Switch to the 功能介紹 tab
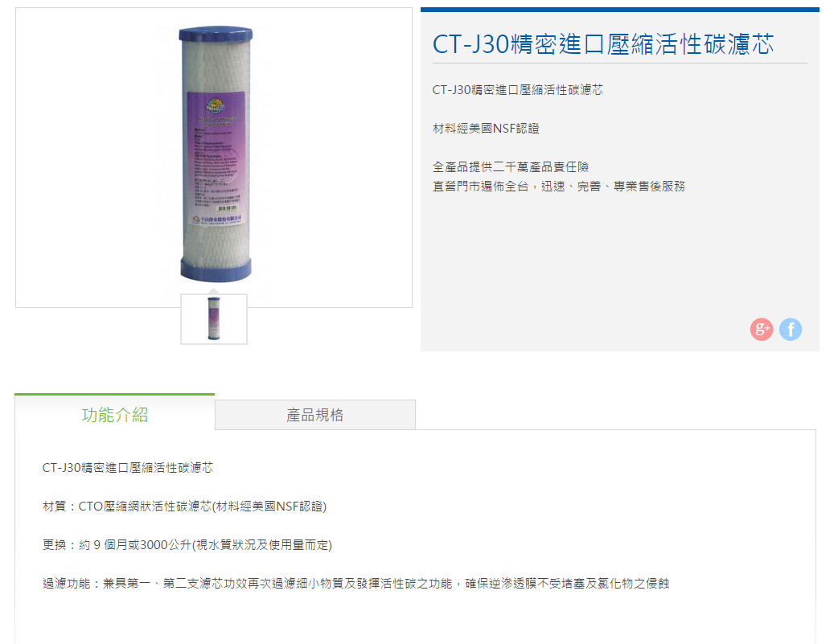834x644 pixels. 115,415
